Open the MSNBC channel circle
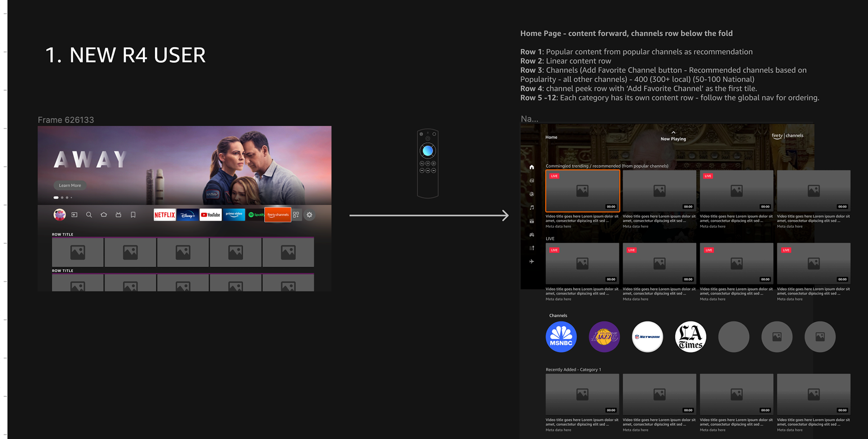Image resolution: width=868 pixels, height=439 pixels. point(561,337)
